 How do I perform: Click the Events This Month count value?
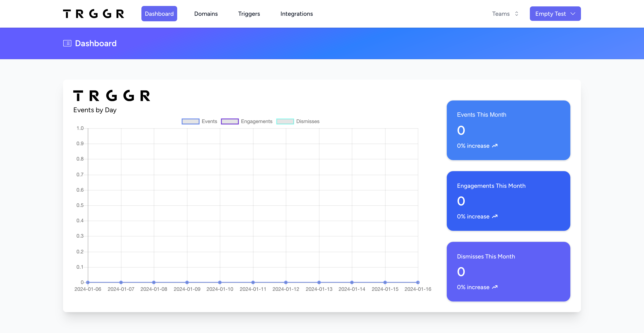tap(461, 131)
